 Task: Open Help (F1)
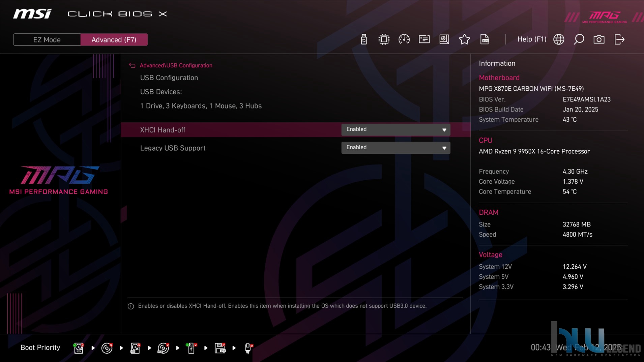tap(532, 39)
